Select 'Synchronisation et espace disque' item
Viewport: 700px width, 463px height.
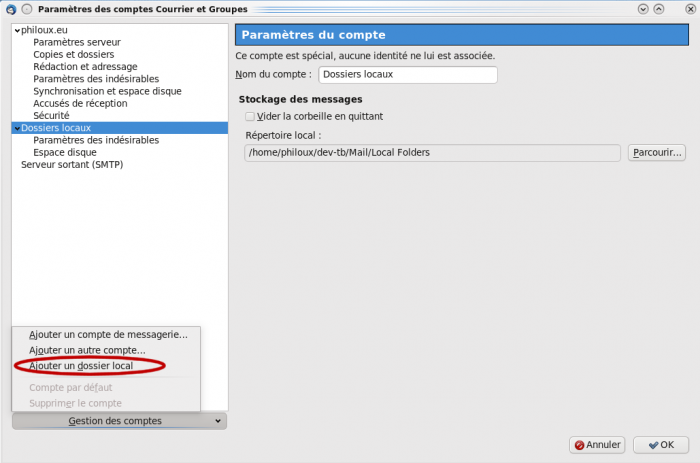106,91
